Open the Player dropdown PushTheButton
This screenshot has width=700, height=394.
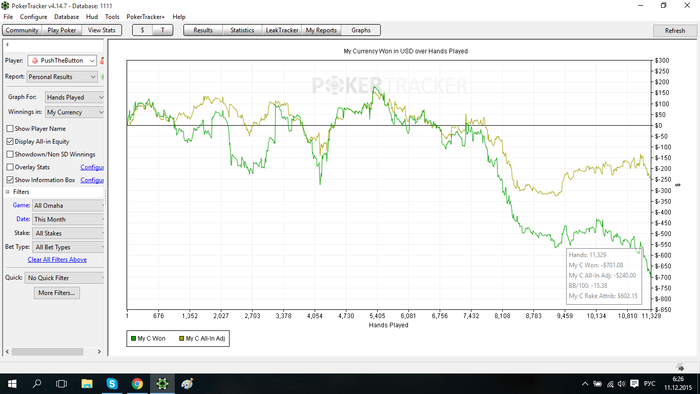coord(62,61)
